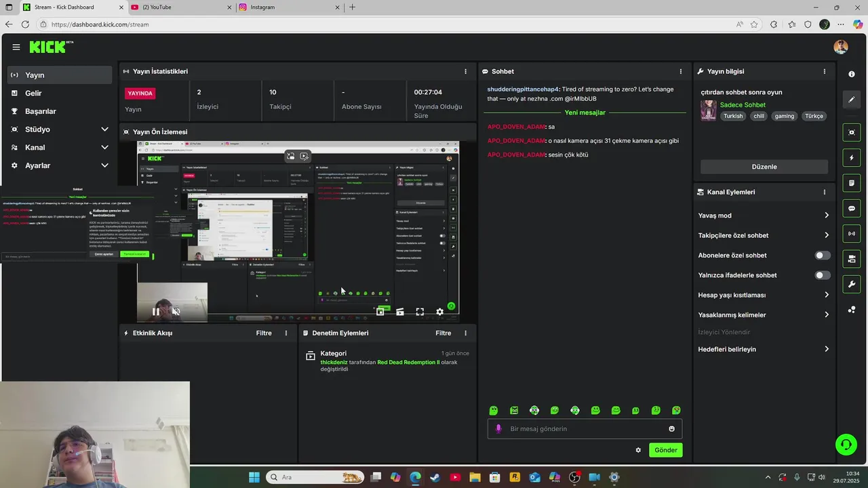The width and height of the screenshot is (868, 488).
Task: Open chat settings gear near Gönder
Action: point(638,450)
